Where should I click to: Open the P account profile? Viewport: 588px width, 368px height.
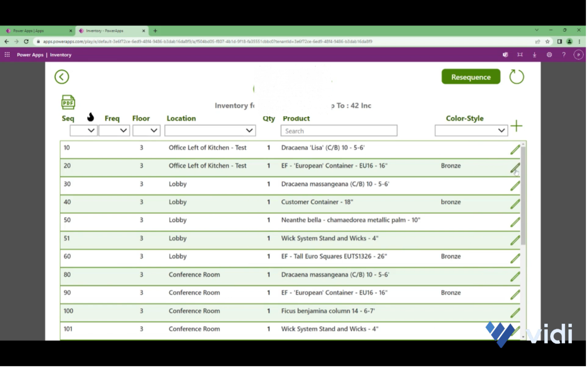[x=578, y=54]
